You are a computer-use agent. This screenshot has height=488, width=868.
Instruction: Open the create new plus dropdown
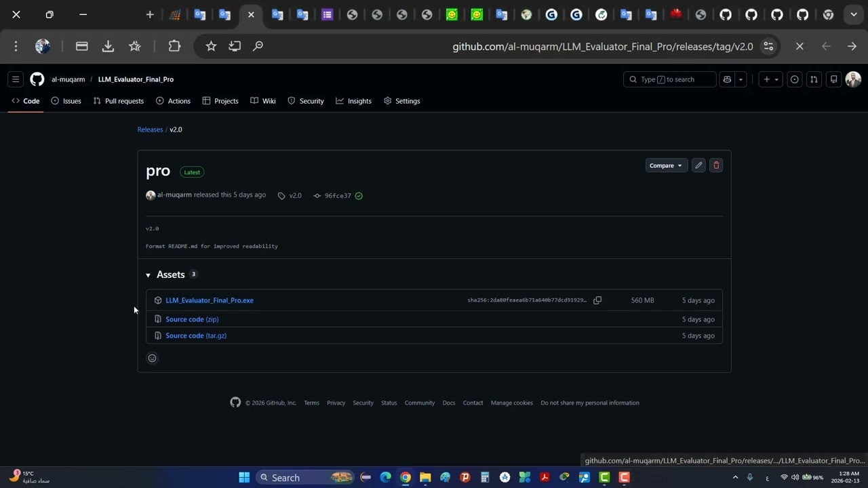pyautogui.click(x=771, y=79)
